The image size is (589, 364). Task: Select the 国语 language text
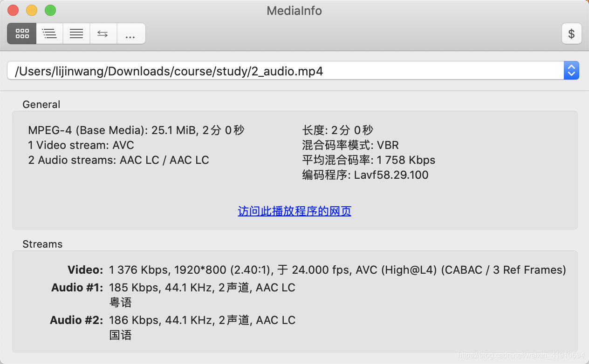pyautogui.click(x=120, y=335)
